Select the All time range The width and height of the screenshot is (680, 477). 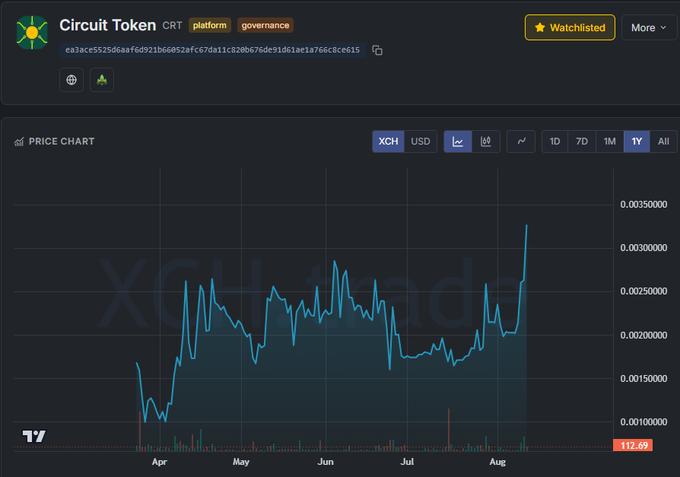pos(663,141)
